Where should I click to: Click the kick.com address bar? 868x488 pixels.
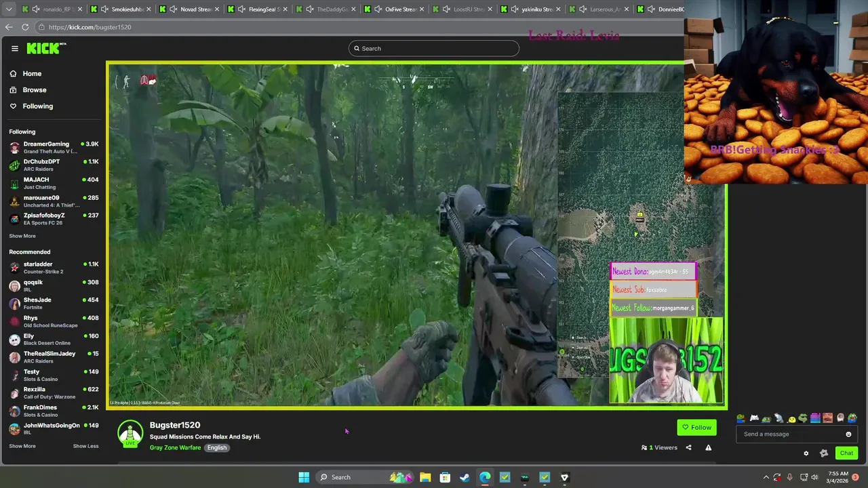359,27
